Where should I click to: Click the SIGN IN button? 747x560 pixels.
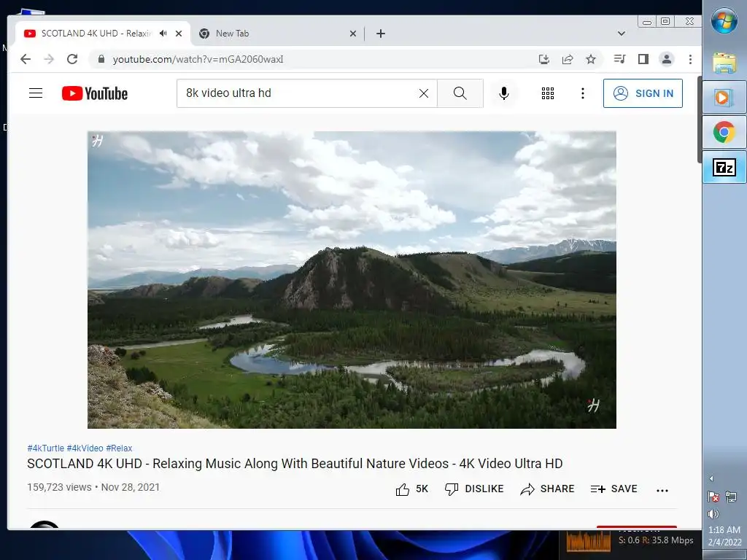[643, 93]
